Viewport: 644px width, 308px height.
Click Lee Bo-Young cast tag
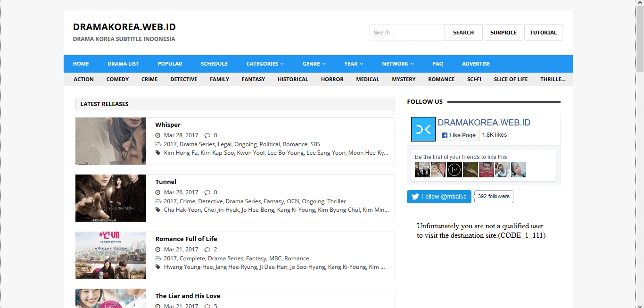click(285, 153)
